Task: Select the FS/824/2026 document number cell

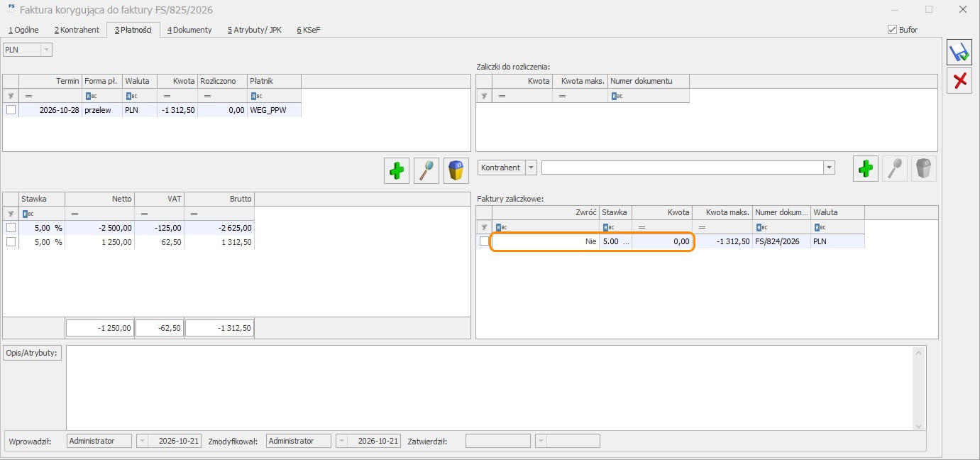Action: click(781, 241)
